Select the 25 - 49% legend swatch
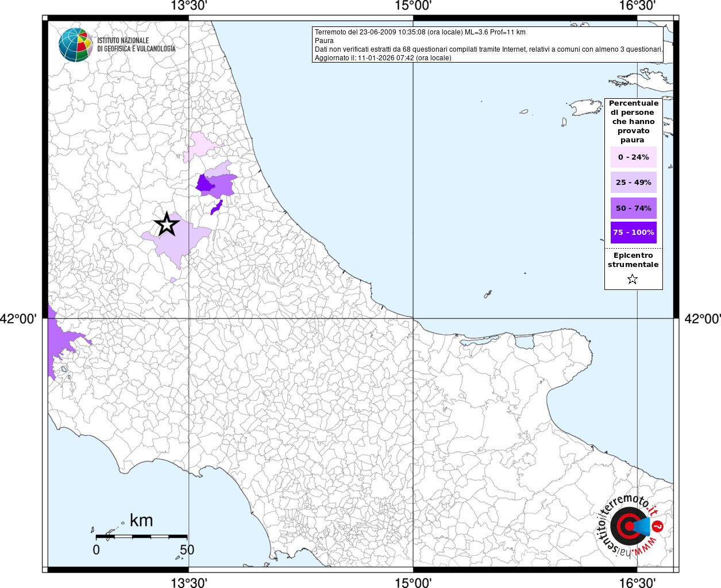 (633, 183)
